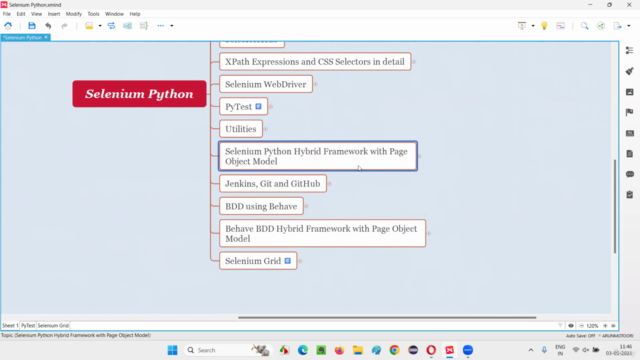
Task: Add a summary to topics
Action: 144,26
